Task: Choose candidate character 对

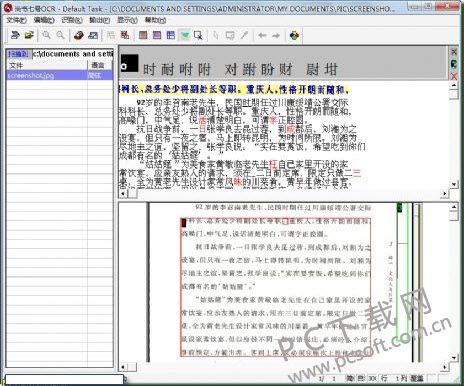Action: click(231, 70)
